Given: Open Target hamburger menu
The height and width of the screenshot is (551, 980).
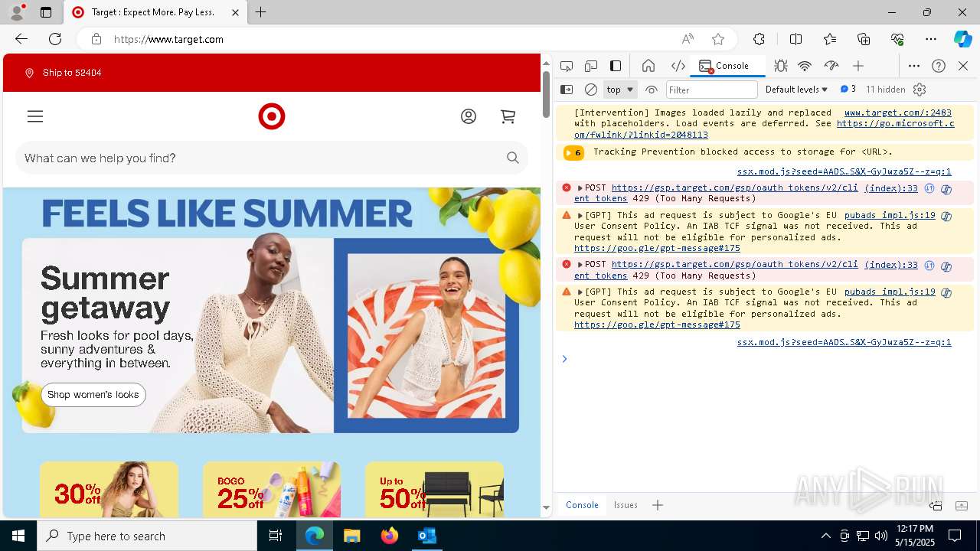Looking at the screenshot, I should 35,116.
